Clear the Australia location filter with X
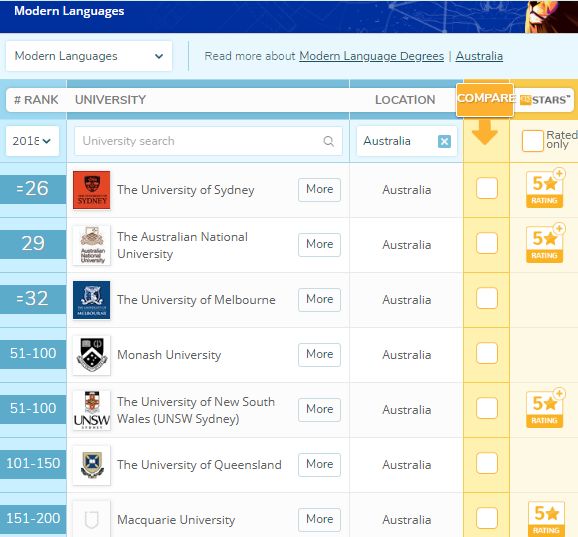578x537 pixels. (444, 141)
